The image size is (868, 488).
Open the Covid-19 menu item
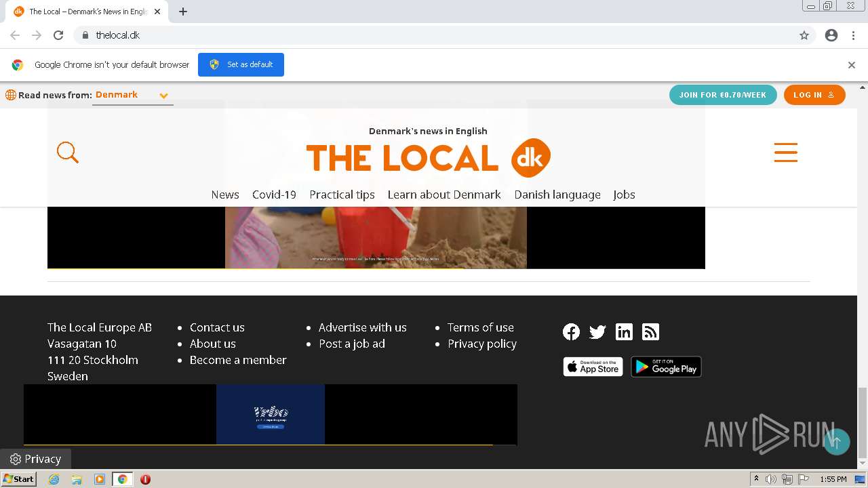(x=274, y=195)
